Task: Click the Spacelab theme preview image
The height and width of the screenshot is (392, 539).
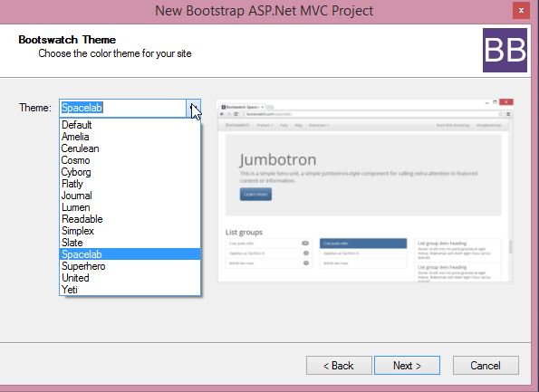Action: (x=365, y=191)
